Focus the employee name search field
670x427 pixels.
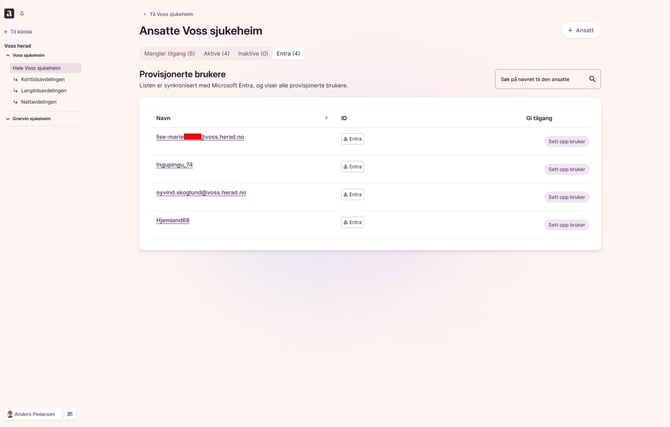tap(540, 79)
